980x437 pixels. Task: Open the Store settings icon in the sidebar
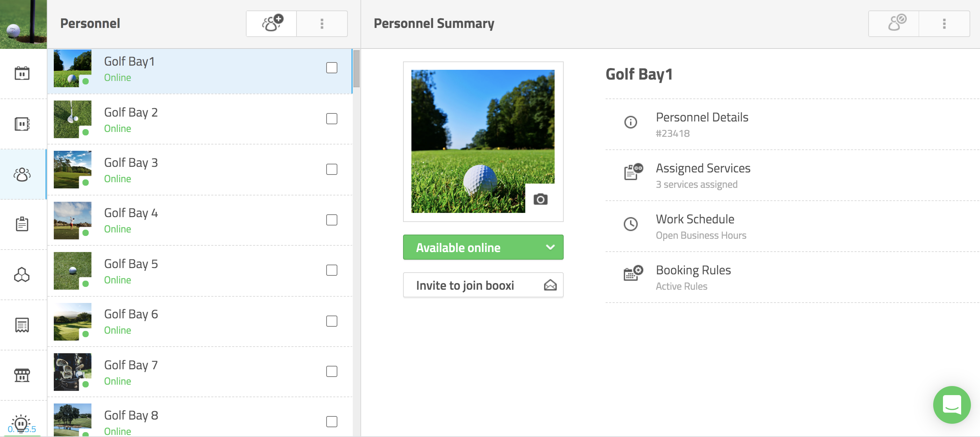[x=22, y=375]
